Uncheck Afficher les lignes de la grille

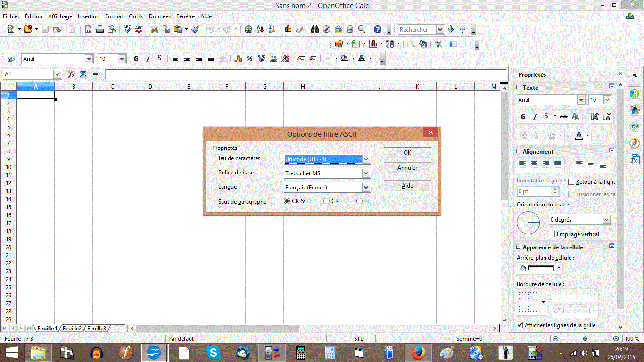(520, 325)
